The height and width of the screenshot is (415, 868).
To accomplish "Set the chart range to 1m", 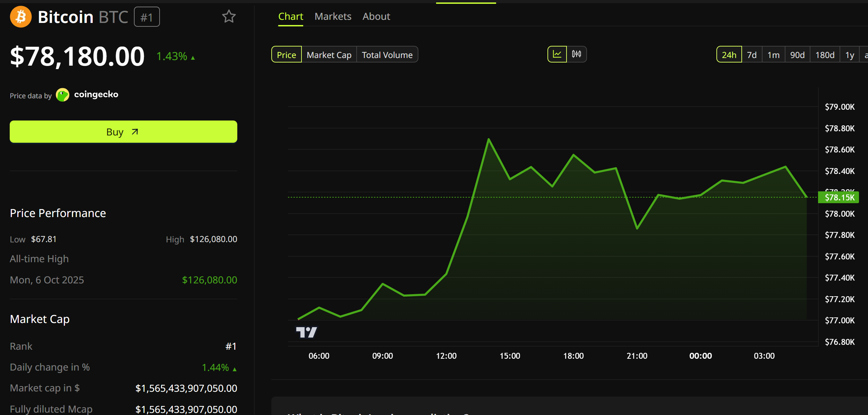I will 774,55.
